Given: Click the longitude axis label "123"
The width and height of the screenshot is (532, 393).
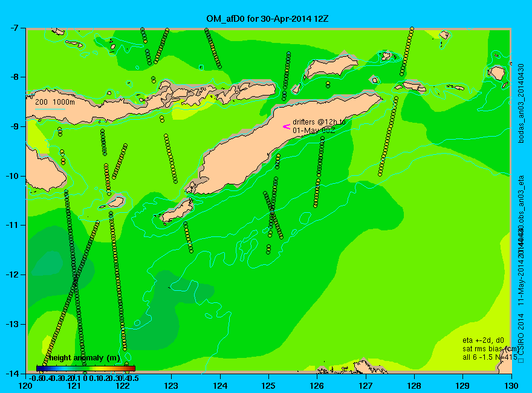Looking at the screenshot, I should [171, 386].
